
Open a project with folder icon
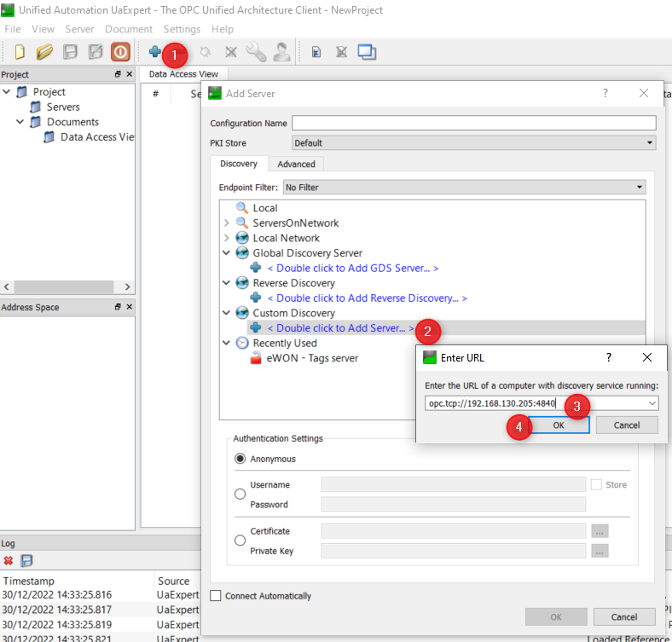(x=44, y=52)
